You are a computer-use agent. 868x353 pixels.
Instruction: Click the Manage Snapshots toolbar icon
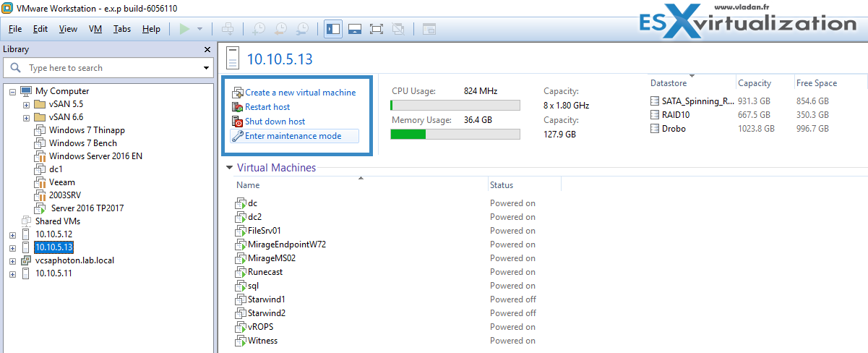(x=303, y=29)
